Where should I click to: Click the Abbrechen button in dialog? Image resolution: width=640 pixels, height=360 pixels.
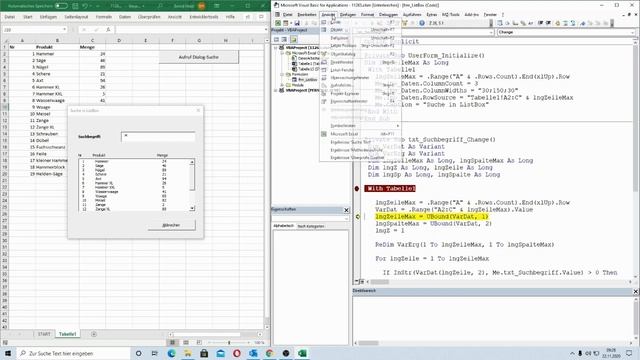[171, 225]
